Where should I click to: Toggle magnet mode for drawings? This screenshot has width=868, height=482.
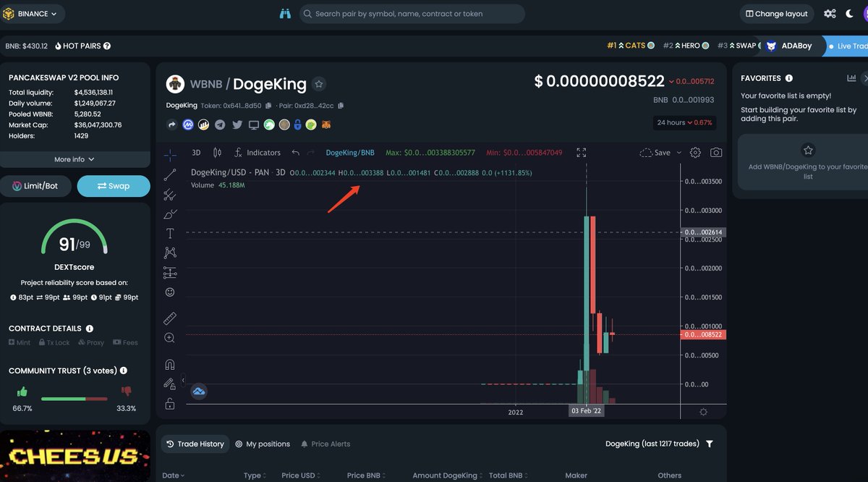170,364
